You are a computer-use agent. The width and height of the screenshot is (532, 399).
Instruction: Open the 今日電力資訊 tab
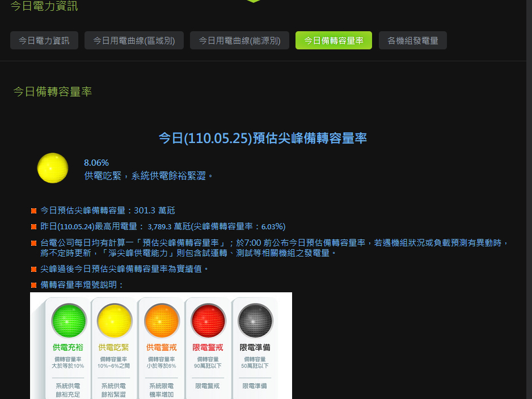pos(44,40)
